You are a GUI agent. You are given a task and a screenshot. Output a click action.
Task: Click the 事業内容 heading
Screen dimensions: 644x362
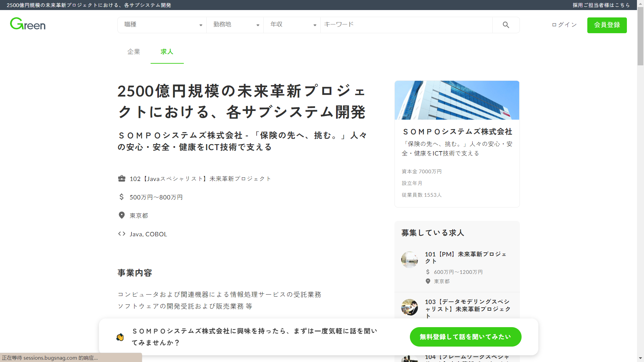(x=135, y=273)
